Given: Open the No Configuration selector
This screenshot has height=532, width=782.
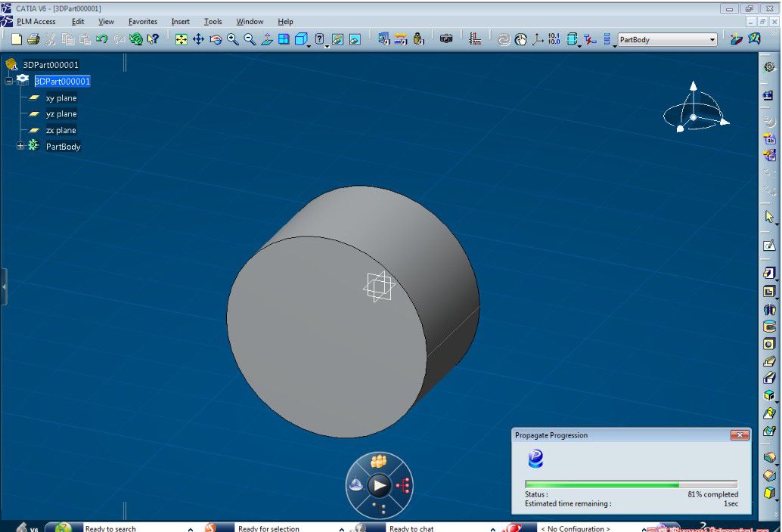Looking at the screenshot, I should click(591, 528).
